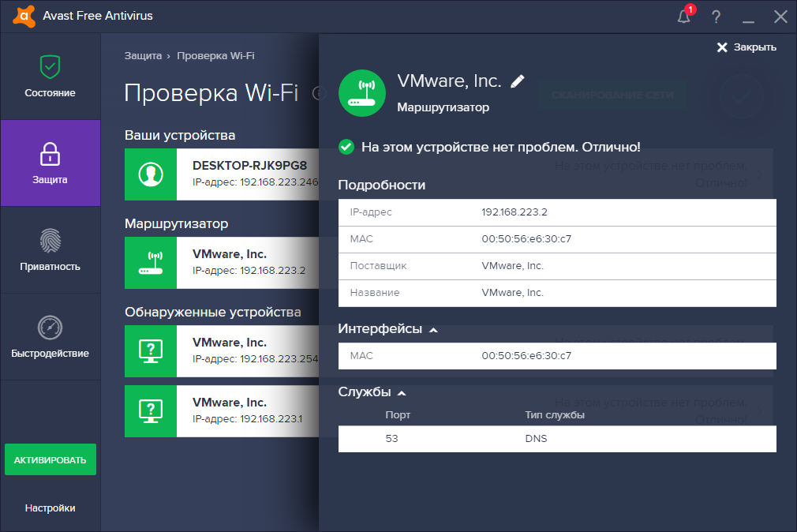Click the АКТИВИРОВАТЬ button
The image size is (797, 532).
[x=50, y=459]
